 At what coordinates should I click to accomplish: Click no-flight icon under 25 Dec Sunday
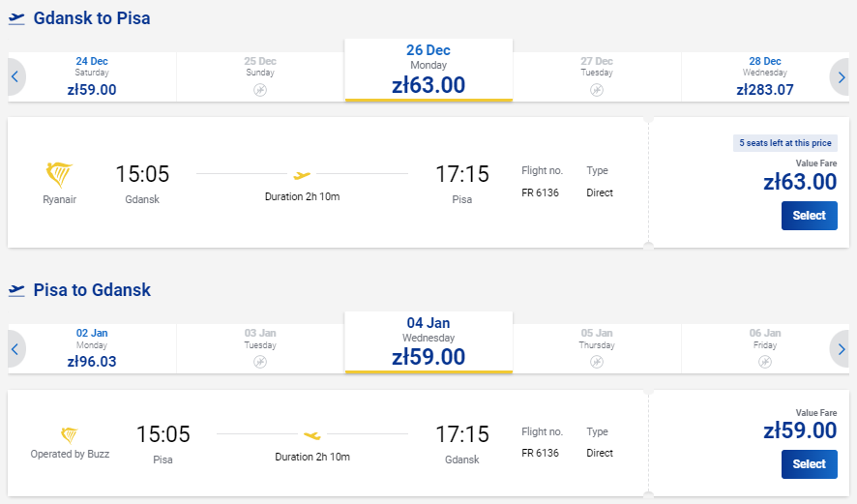tap(260, 90)
